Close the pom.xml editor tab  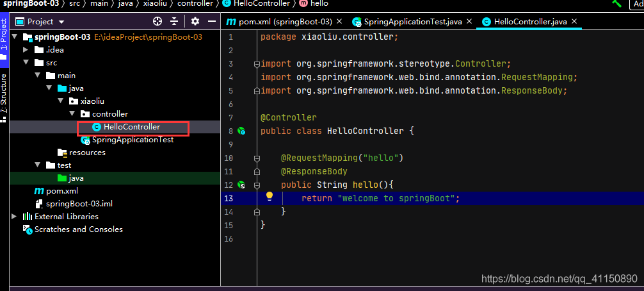click(x=339, y=21)
